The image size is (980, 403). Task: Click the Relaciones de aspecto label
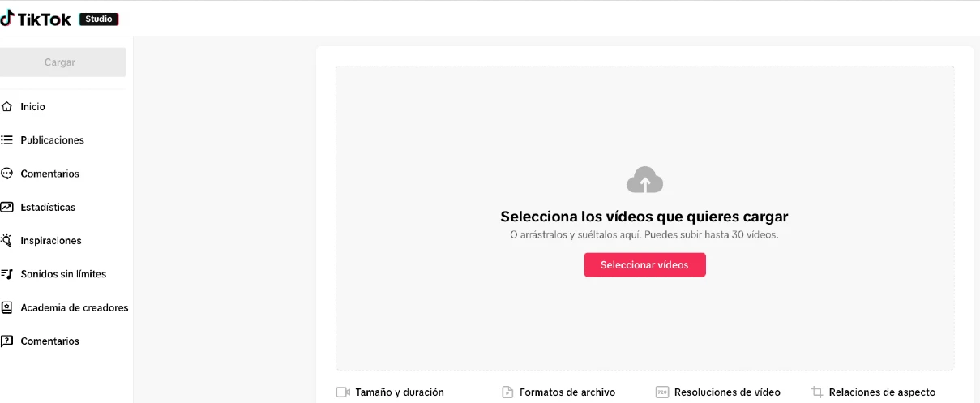[x=882, y=392]
